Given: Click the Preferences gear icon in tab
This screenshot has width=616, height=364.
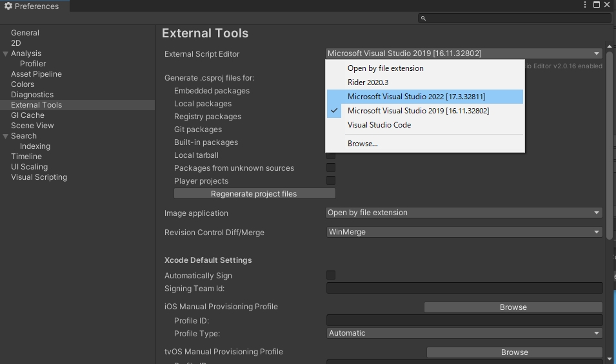Looking at the screenshot, I should (x=8, y=6).
